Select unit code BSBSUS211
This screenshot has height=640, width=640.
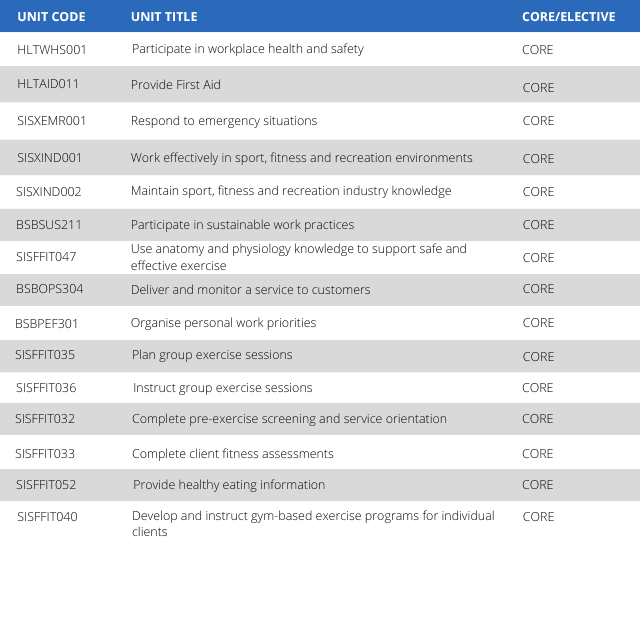[49, 225]
